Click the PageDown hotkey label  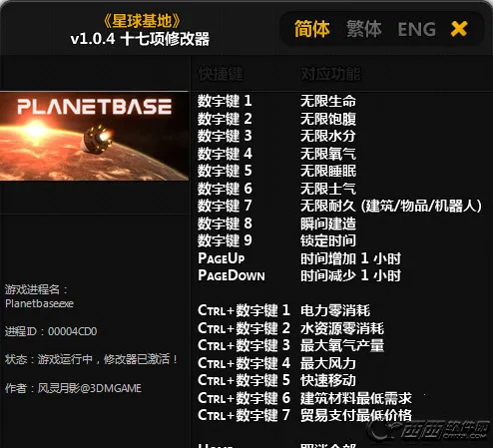(x=232, y=275)
